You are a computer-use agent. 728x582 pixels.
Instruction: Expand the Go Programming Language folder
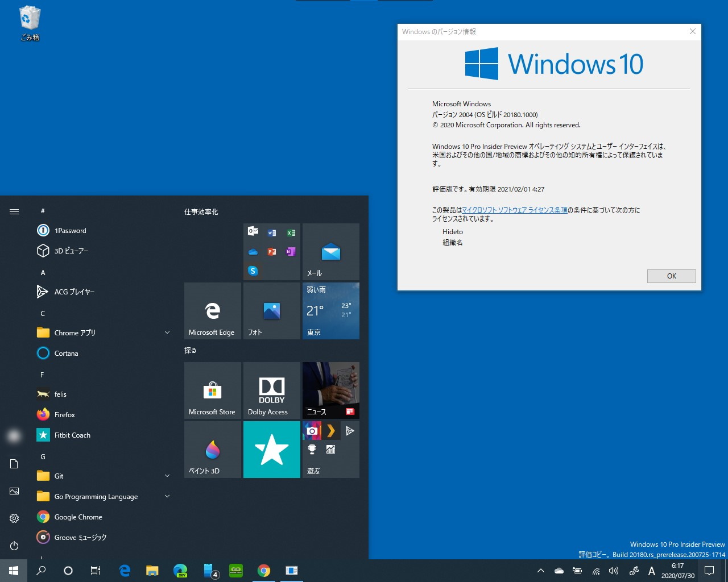167,496
